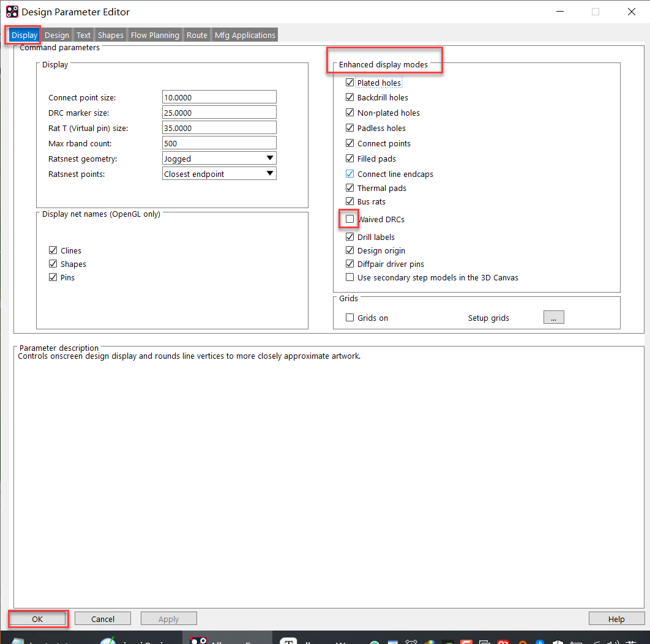Turn on the Grids on checkbox
The image size is (650, 644).
pyautogui.click(x=349, y=318)
